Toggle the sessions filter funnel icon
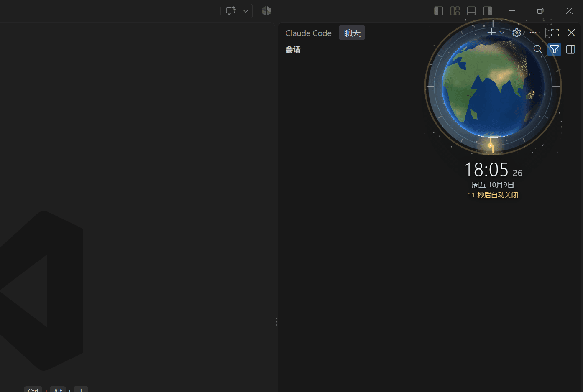Screen dimensions: 583x392 click(554, 49)
